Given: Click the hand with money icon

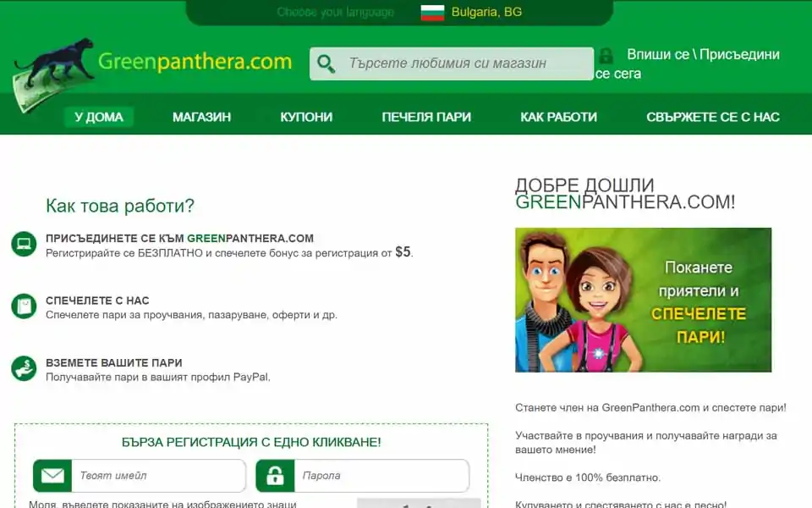Looking at the screenshot, I should pyautogui.click(x=24, y=368).
